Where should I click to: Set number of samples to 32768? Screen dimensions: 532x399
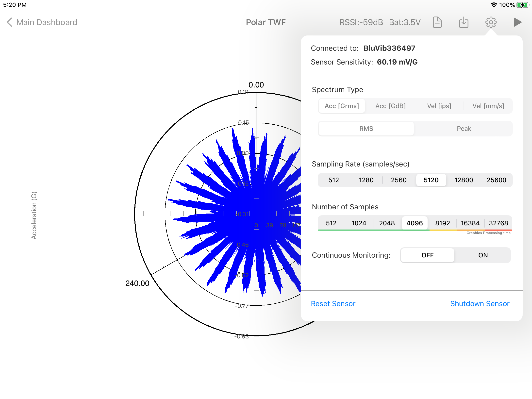coord(498,223)
